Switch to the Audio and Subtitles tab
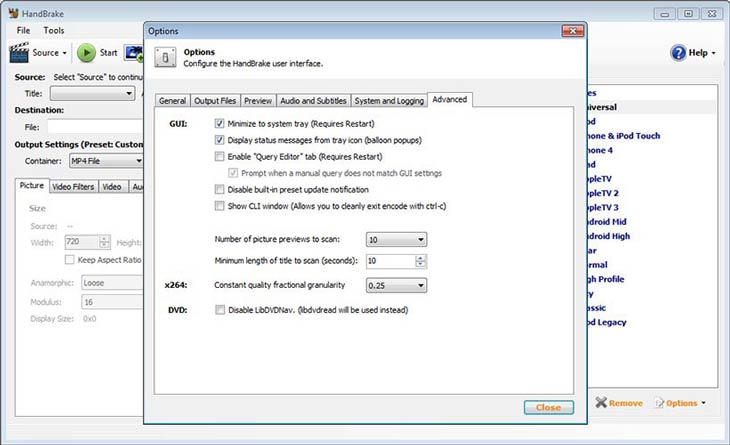Viewport: 730px width, 445px height. 313,101
